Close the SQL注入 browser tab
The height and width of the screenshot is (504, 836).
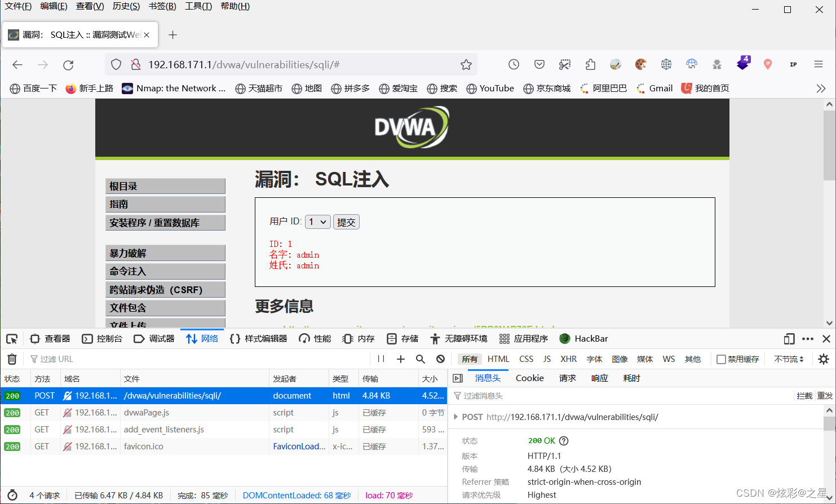click(147, 35)
